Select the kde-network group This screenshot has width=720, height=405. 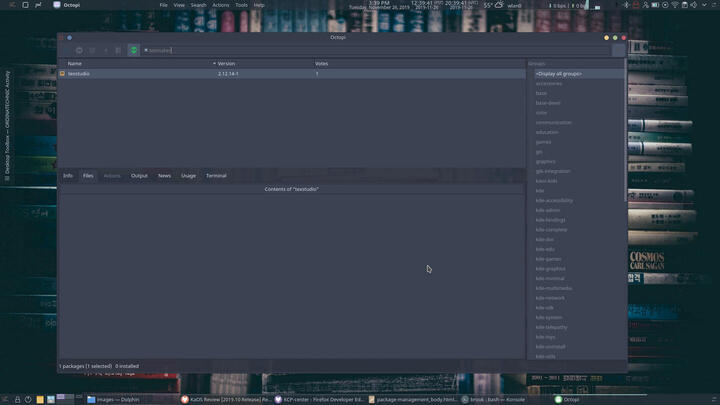point(550,298)
